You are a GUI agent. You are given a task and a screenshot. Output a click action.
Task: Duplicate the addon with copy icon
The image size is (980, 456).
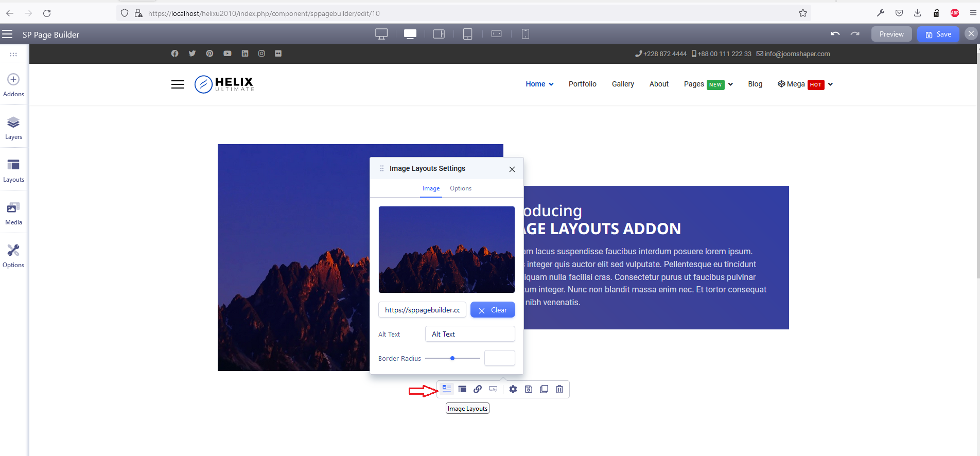[x=544, y=389]
